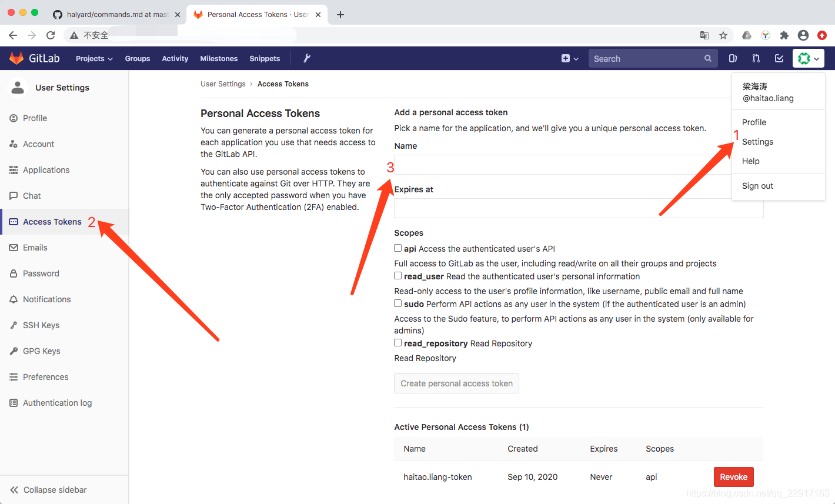Expand the Projects dropdown
This screenshot has width=835, height=504.
tap(94, 59)
